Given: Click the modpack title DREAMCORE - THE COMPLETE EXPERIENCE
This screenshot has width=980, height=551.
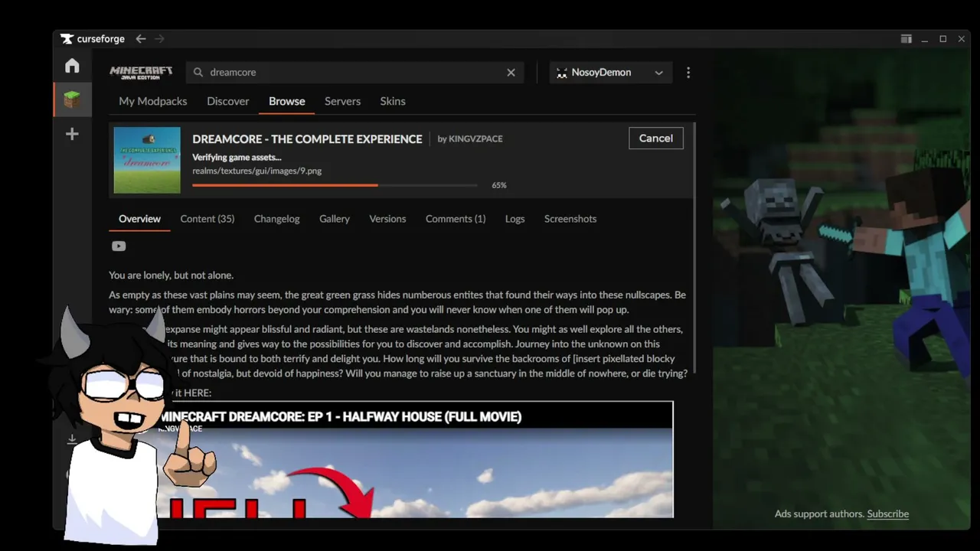Looking at the screenshot, I should tap(307, 139).
